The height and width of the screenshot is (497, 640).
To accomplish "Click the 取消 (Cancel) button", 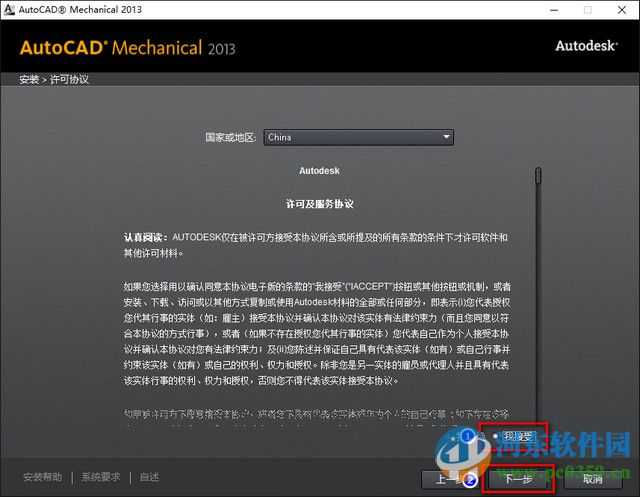I will coord(593,479).
